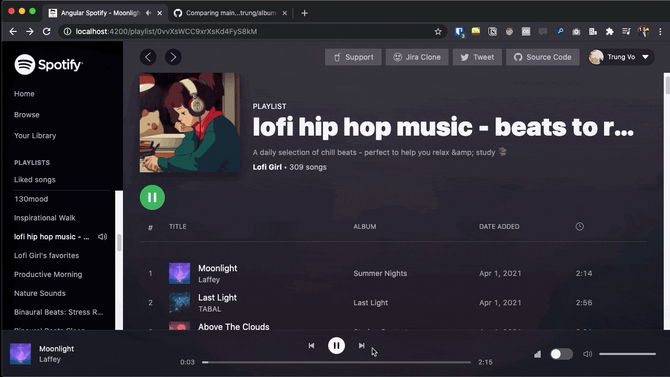Click the Spotify logo in the sidebar
The width and height of the screenshot is (670, 377).
click(x=48, y=65)
